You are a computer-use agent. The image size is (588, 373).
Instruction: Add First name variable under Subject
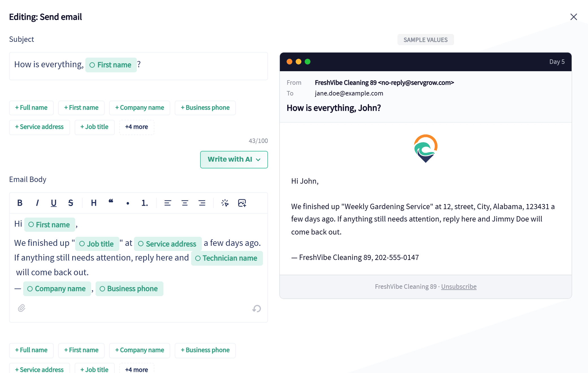click(x=81, y=108)
